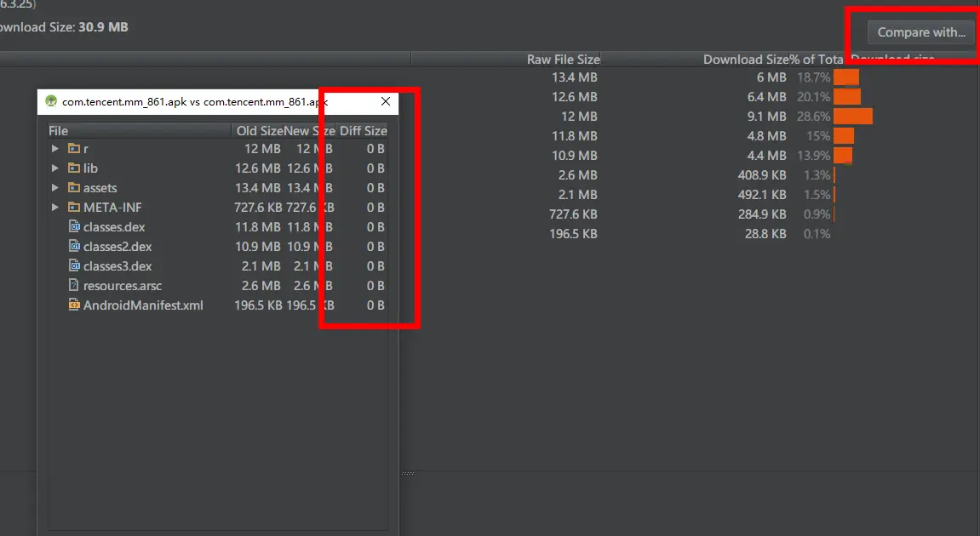Expand the META-INF folder arrow
This screenshot has height=536, width=980.
coord(55,207)
